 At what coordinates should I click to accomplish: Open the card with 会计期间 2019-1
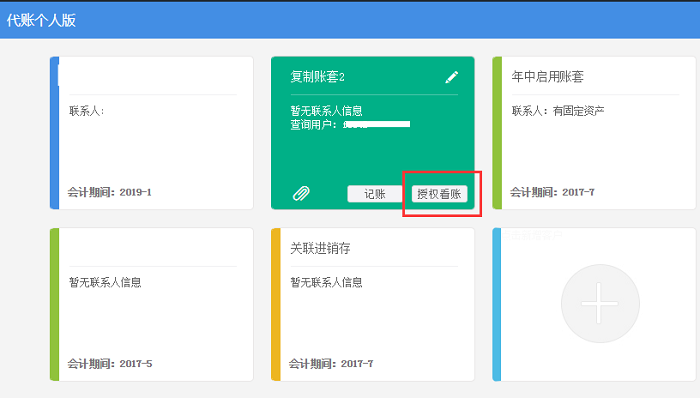coord(152,133)
